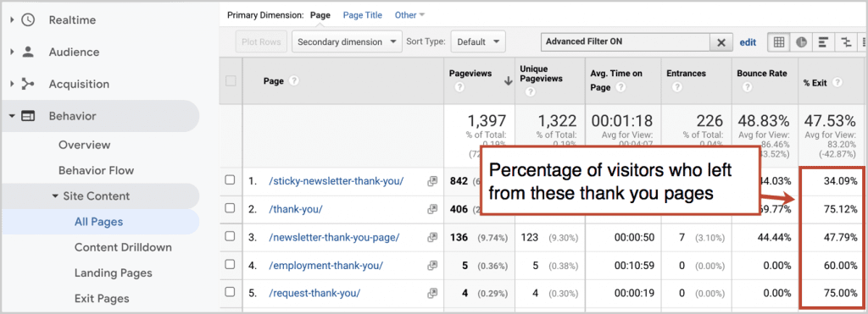Click help icon next to Page header
Viewport: 868px width, 314px height.
(x=294, y=80)
